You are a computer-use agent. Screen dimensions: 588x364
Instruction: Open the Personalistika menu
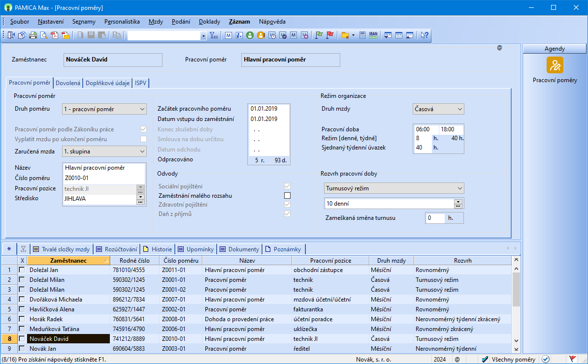click(x=122, y=22)
